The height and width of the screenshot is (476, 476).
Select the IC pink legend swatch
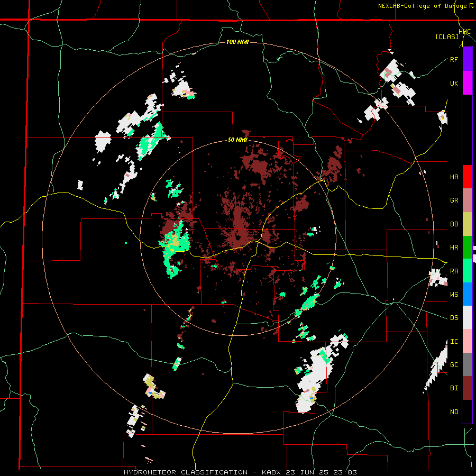click(467, 341)
